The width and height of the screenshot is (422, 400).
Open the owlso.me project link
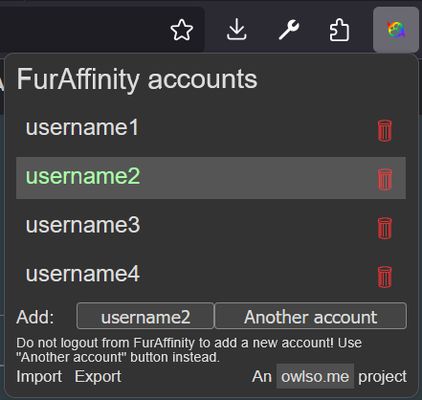315,376
